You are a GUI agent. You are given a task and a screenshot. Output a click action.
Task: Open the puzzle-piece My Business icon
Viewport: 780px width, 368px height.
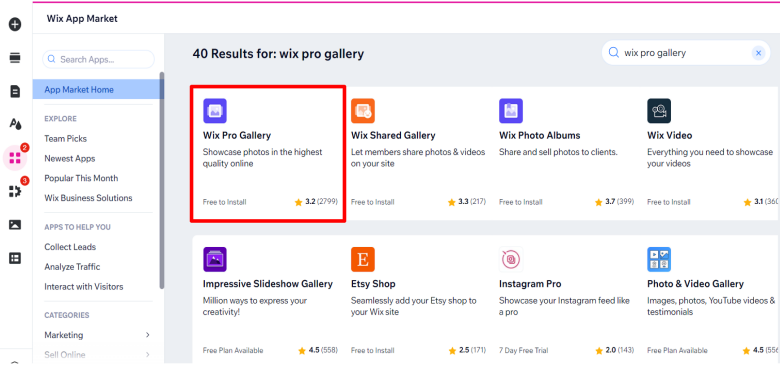pos(15,191)
